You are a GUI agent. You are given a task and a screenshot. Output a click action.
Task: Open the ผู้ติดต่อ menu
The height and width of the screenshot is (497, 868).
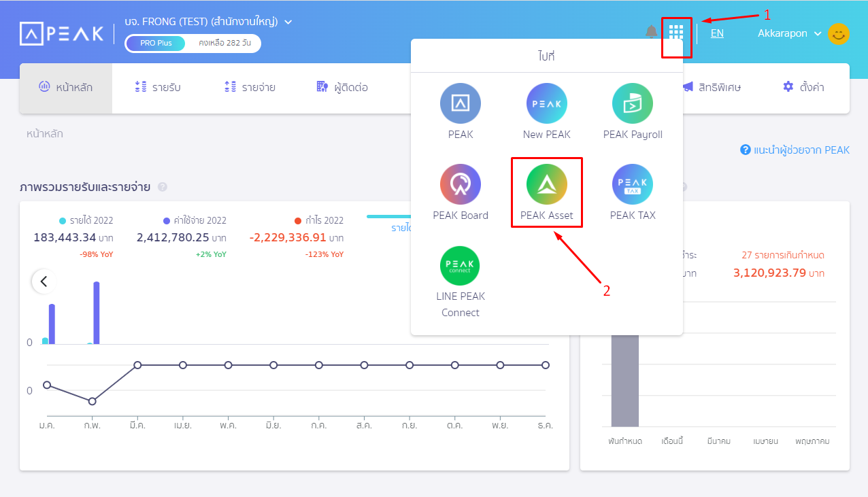point(342,87)
